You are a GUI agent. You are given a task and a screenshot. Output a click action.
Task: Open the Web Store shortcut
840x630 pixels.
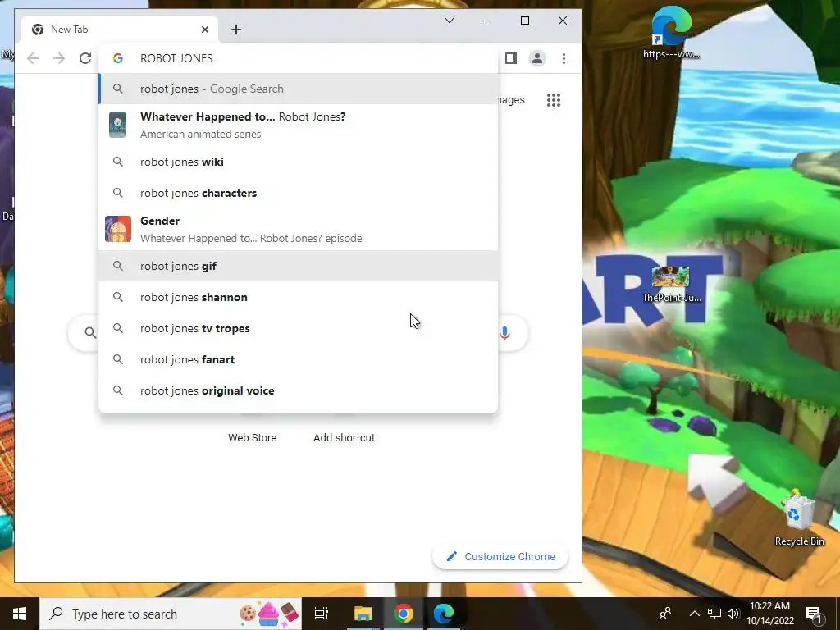253,437
